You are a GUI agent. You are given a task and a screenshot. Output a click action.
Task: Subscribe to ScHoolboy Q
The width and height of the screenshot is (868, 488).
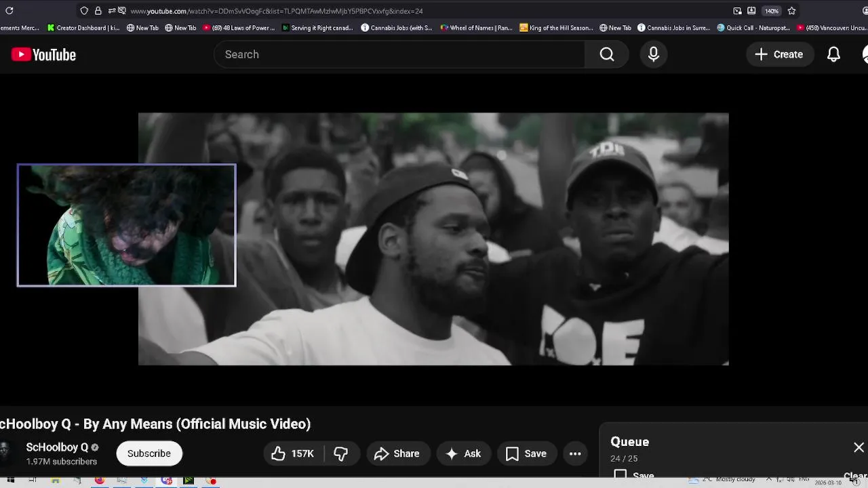149,453
